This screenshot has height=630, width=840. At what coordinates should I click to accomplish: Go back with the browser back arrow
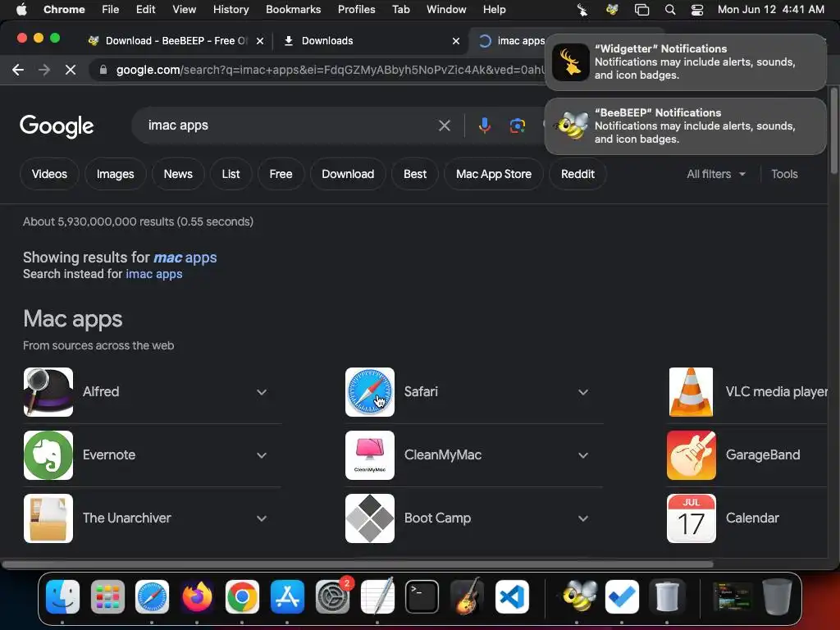pyautogui.click(x=18, y=70)
